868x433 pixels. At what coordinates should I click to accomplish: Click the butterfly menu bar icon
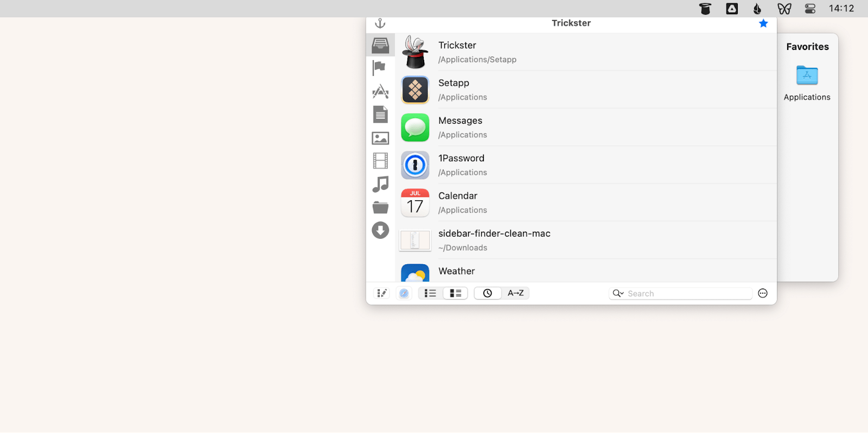pyautogui.click(x=784, y=9)
